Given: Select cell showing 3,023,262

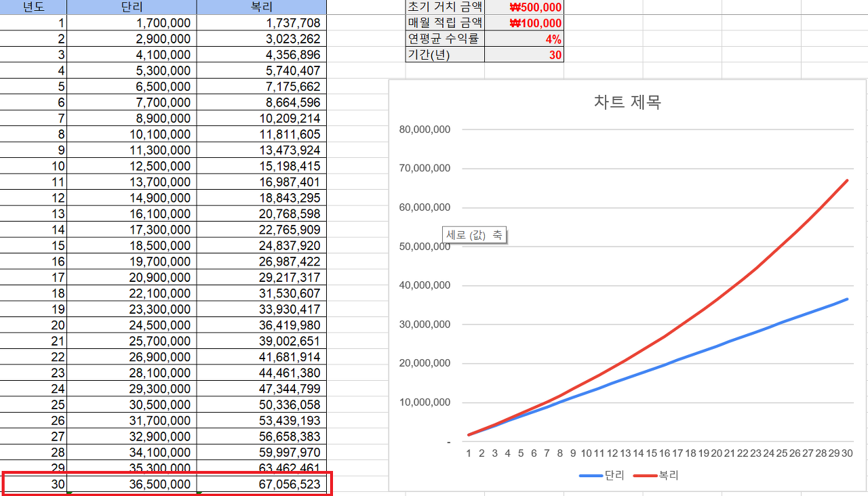Looking at the screenshot, I should [x=261, y=39].
